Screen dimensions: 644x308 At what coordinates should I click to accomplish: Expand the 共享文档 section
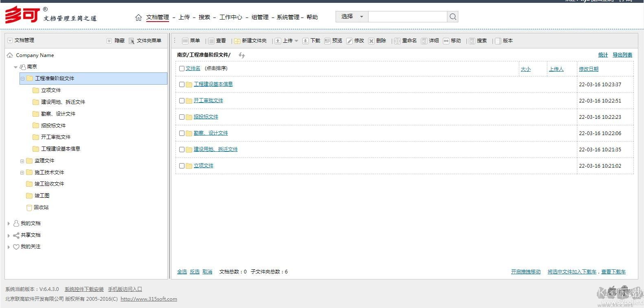(9, 235)
